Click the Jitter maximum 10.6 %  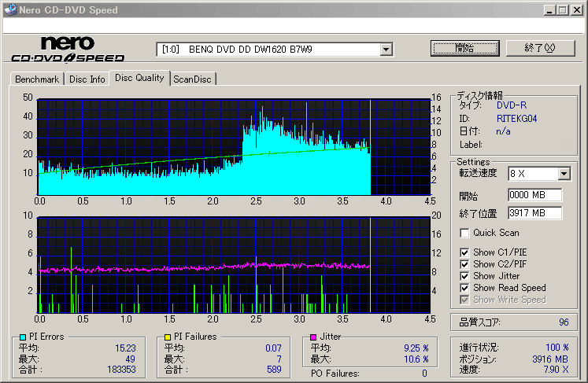point(416,359)
